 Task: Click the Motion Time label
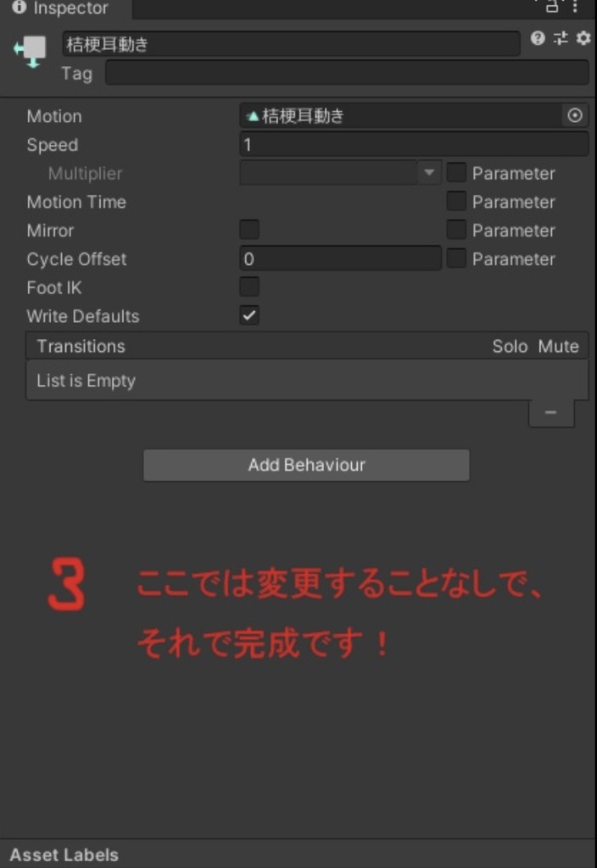[76, 202]
